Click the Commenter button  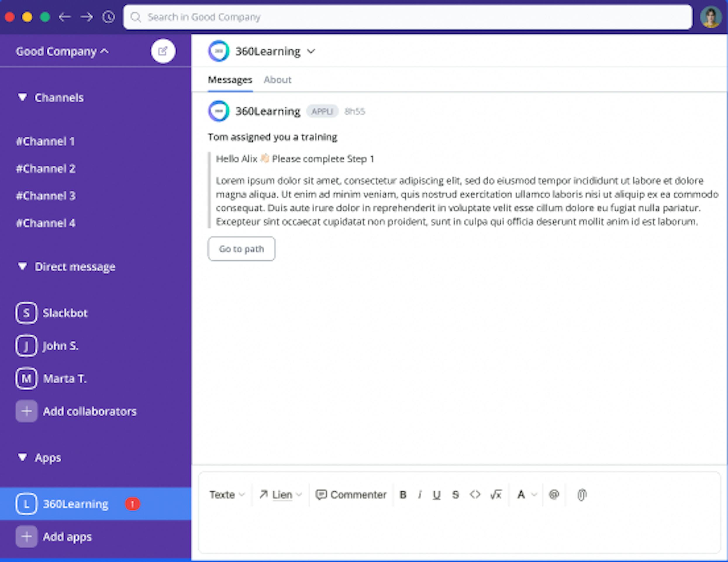(x=351, y=495)
